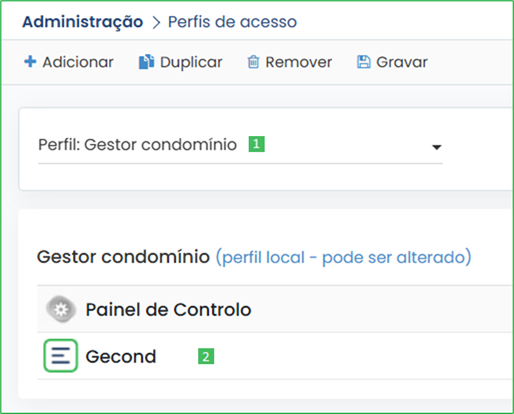This screenshot has height=414, width=514.
Task: Expand the Gecond module row
Action: click(x=275, y=356)
